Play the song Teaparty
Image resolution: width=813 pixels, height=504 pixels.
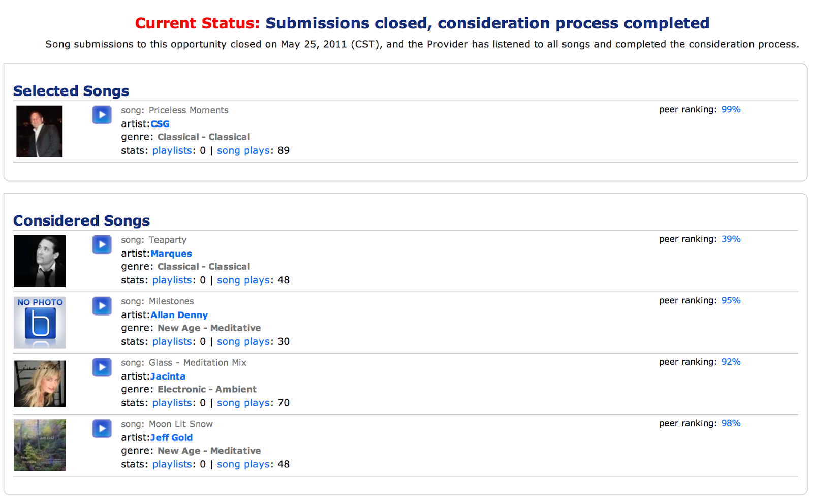102,244
